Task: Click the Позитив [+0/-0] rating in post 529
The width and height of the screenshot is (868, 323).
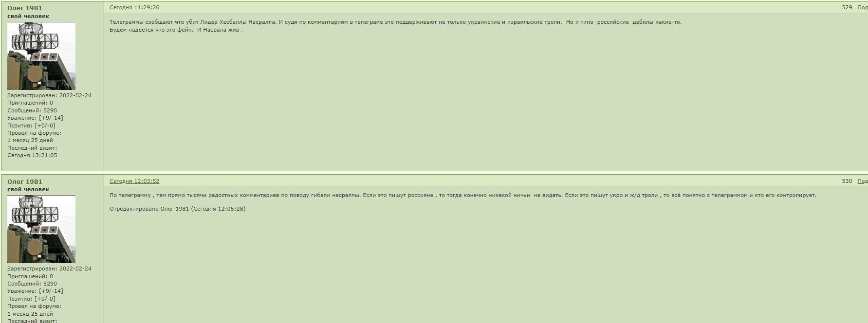Action: [31, 126]
